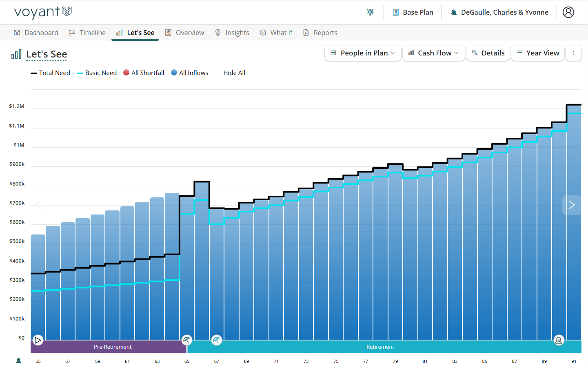Image resolution: width=588 pixels, height=367 pixels.
Task: Toggle All Shortfall legend series
Action: (144, 73)
